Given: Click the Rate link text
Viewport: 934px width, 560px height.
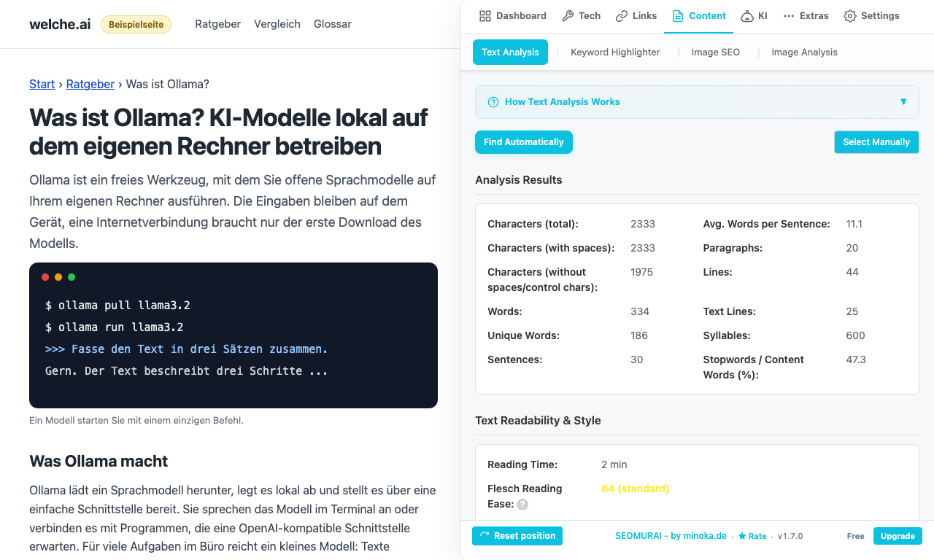Looking at the screenshot, I should pos(757,536).
